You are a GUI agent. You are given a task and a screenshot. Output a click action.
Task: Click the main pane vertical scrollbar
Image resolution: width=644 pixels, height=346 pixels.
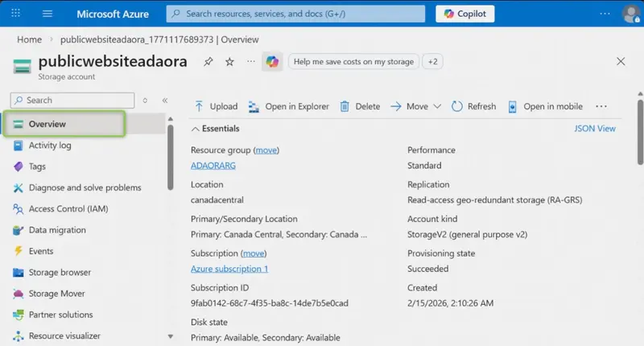[640, 131]
